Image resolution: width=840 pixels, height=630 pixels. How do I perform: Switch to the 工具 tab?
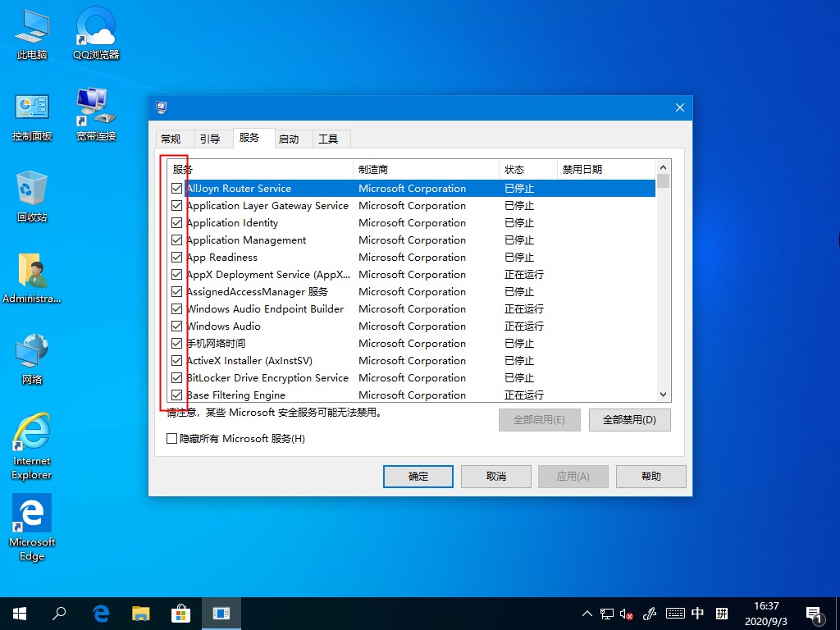(330, 138)
